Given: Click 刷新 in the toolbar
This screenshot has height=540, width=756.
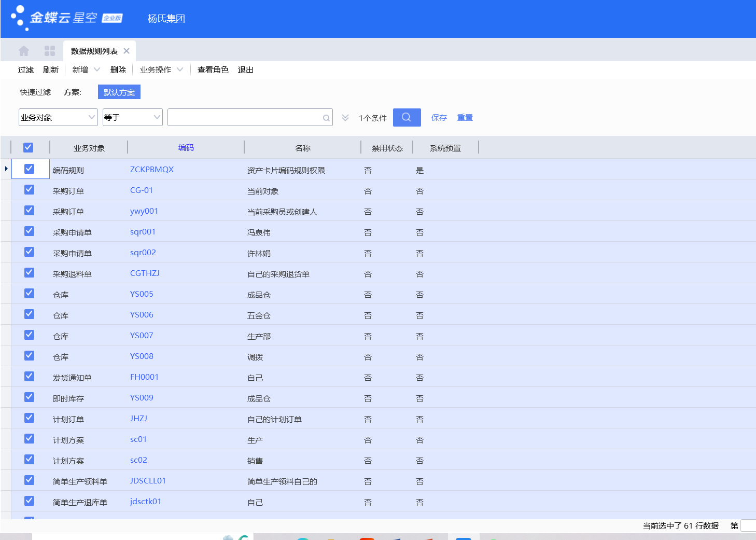Looking at the screenshot, I should 51,70.
